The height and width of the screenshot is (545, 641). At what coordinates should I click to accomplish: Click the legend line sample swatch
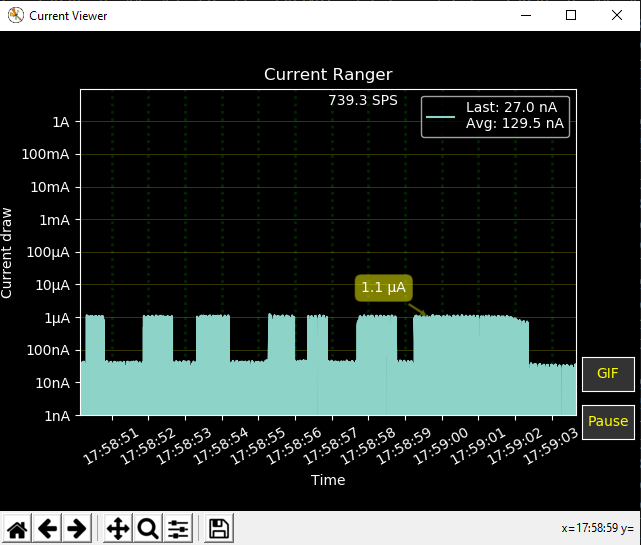[x=440, y=117]
